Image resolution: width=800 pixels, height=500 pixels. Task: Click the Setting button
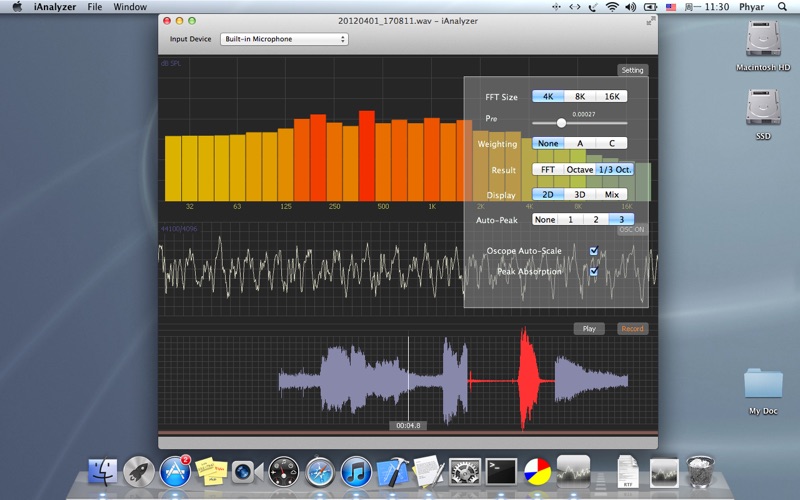[x=632, y=70]
